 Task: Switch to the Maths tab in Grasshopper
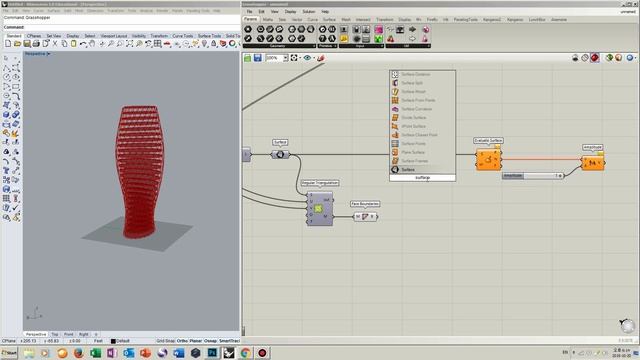[268, 20]
